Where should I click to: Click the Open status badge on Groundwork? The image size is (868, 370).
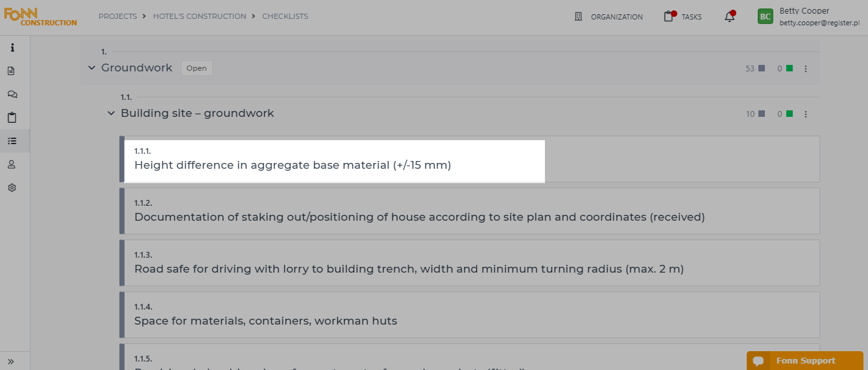point(197,68)
